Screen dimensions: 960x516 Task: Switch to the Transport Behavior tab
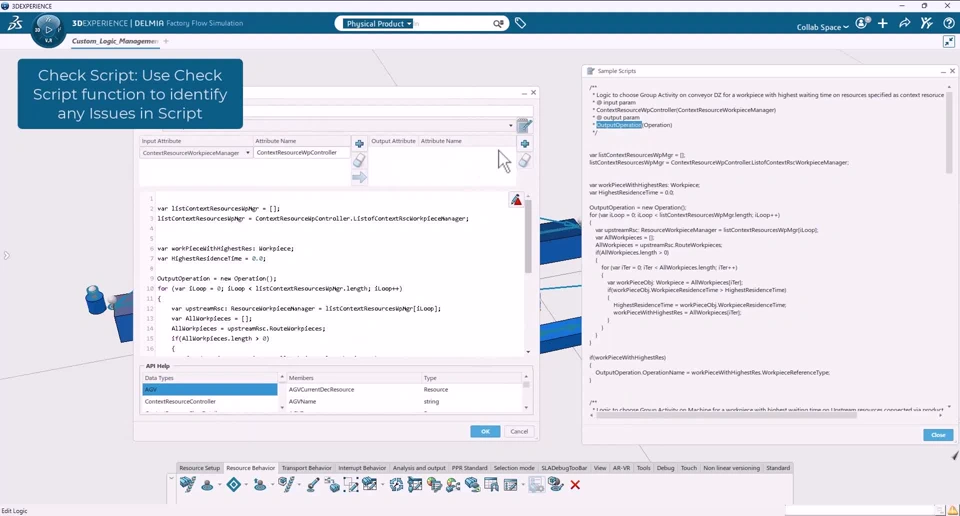pyautogui.click(x=306, y=468)
